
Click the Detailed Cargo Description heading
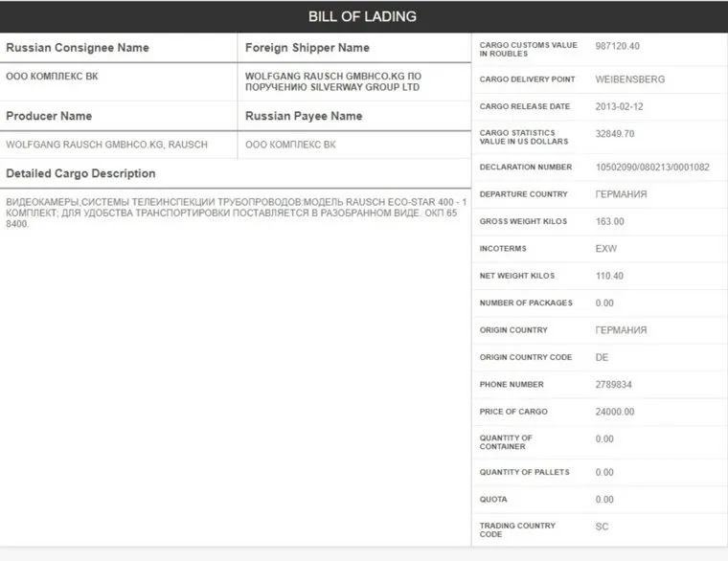click(80, 173)
